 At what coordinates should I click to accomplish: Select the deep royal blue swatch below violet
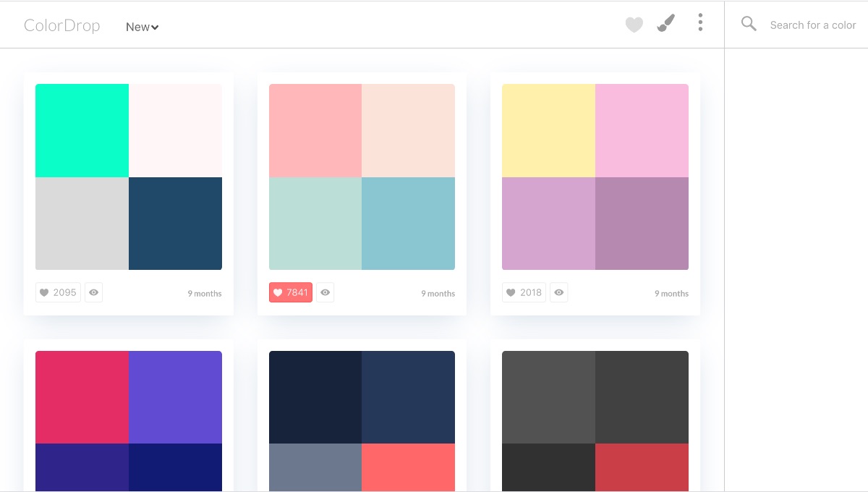(175, 467)
